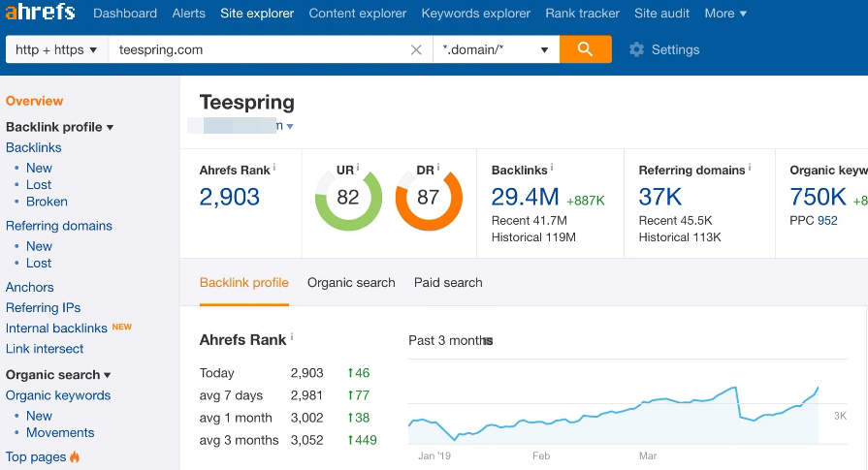Click the Recent 41.7M backlinks text
This screenshot has height=470, width=868.
(x=530, y=221)
